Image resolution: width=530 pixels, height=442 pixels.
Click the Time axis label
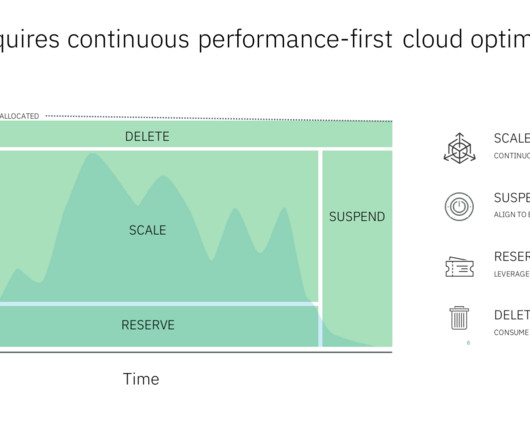coord(141,379)
